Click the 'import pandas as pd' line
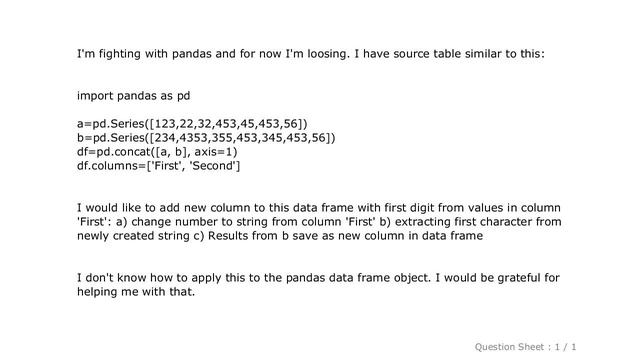This screenshot has height=360, width=640. pos(133,96)
